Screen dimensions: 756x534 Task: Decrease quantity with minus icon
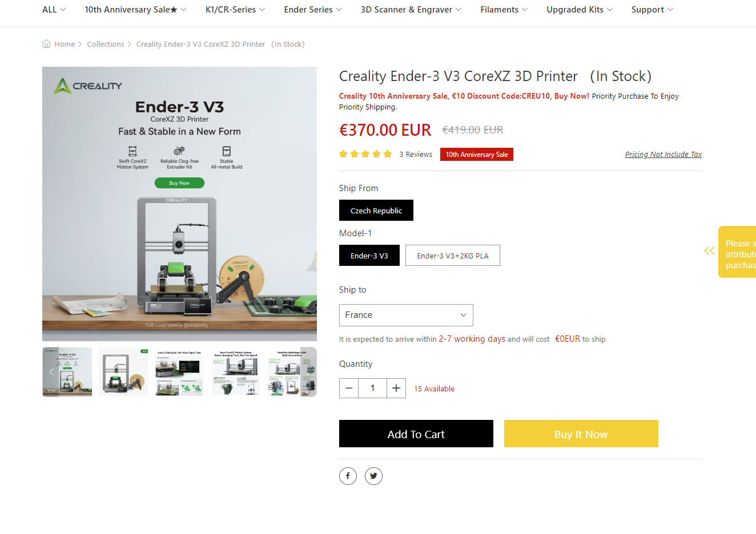[x=349, y=388]
